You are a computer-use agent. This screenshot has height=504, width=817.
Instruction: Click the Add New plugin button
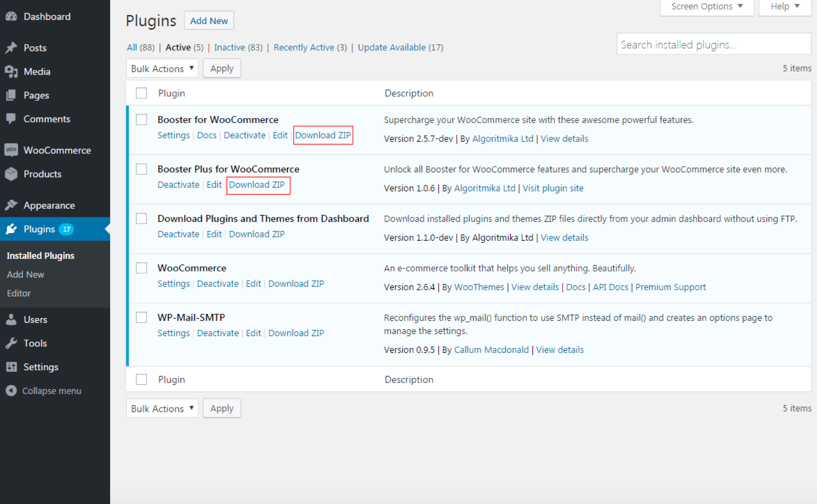(208, 20)
